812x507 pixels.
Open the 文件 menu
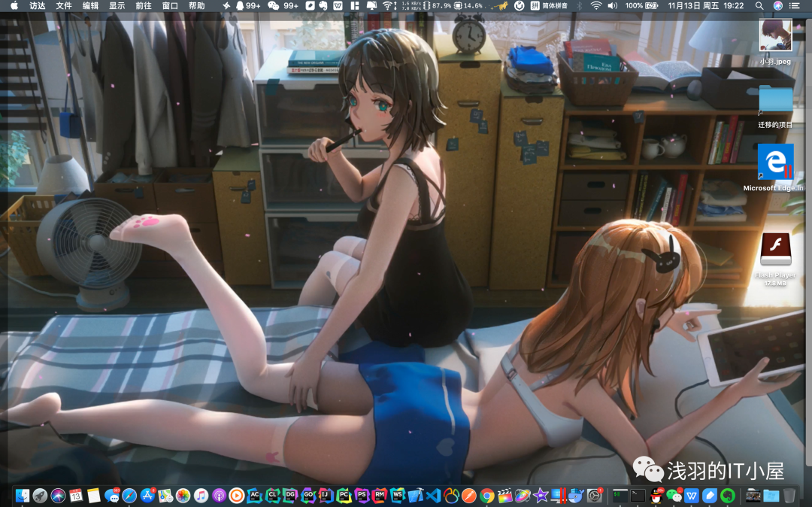(x=64, y=6)
